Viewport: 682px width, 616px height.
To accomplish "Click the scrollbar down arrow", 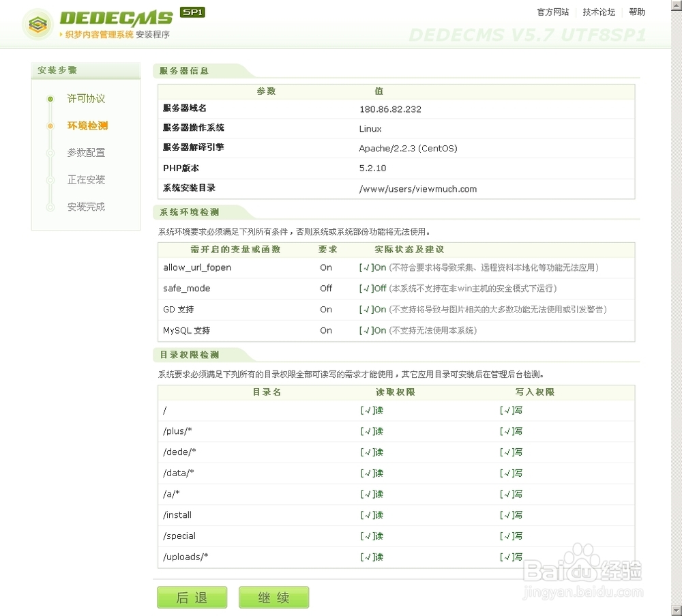I will [677, 611].
